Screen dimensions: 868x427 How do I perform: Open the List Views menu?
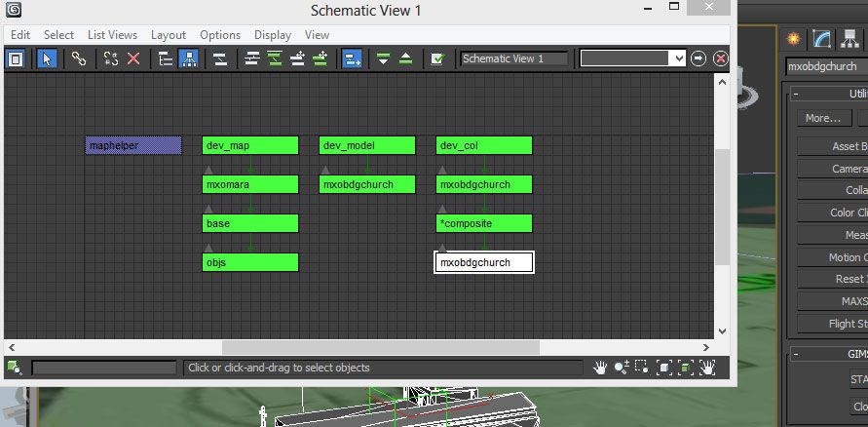tap(112, 35)
